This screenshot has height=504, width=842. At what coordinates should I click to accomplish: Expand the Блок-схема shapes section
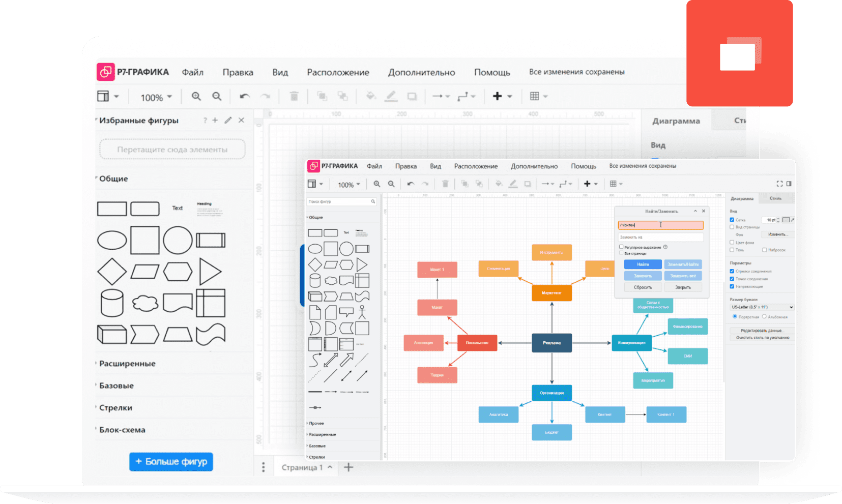(x=122, y=430)
